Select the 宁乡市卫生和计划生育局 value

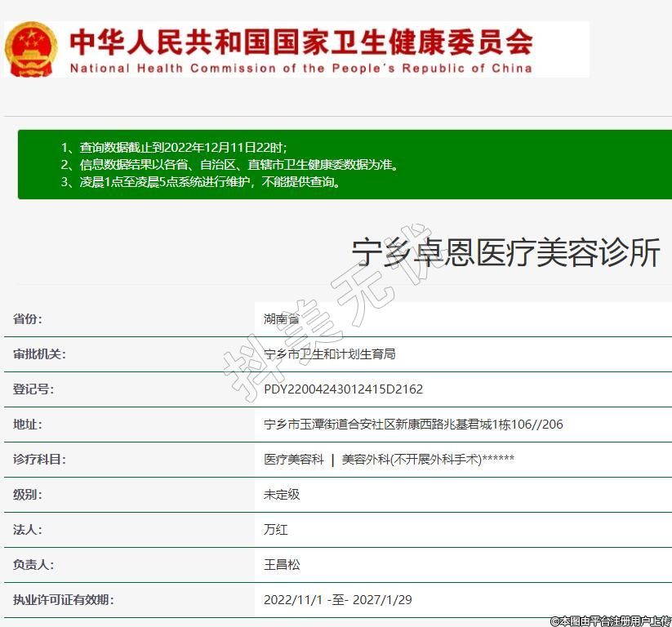click(x=330, y=354)
